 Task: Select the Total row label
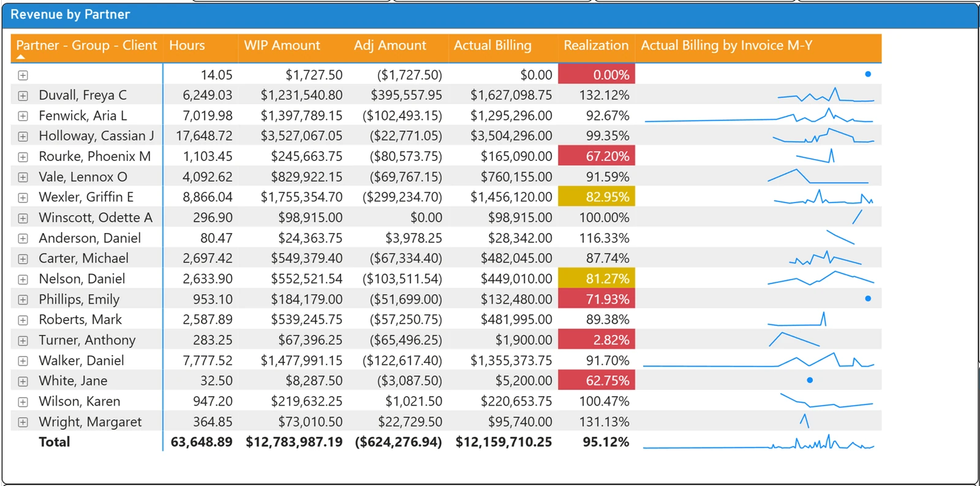pos(55,442)
